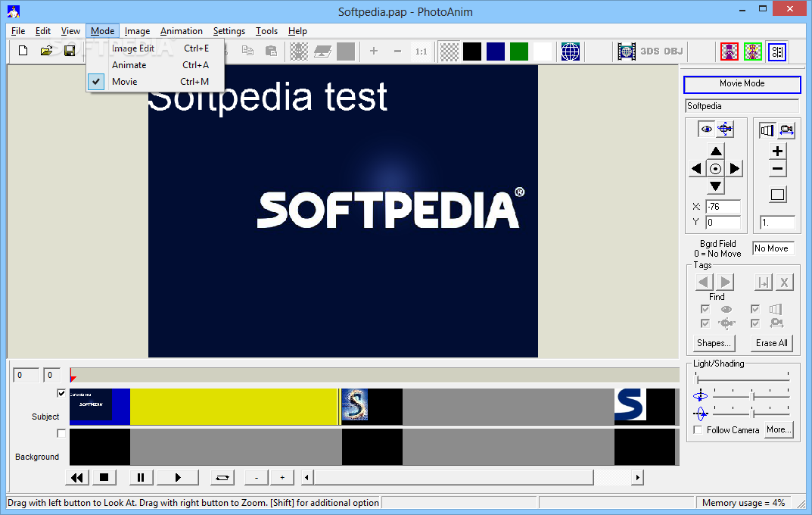Click the 3DS export toolbar button

tap(650, 51)
